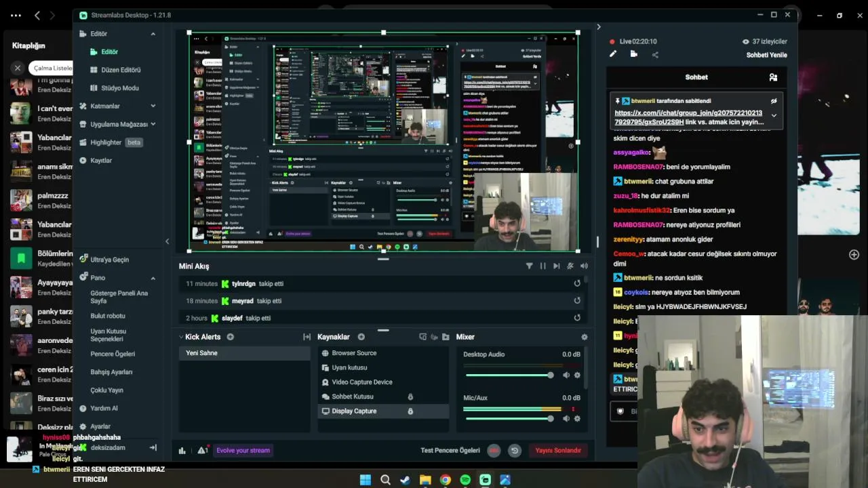Open Gösterge Paneli Ana Sayfa
868x488 pixels.
[x=119, y=297]
